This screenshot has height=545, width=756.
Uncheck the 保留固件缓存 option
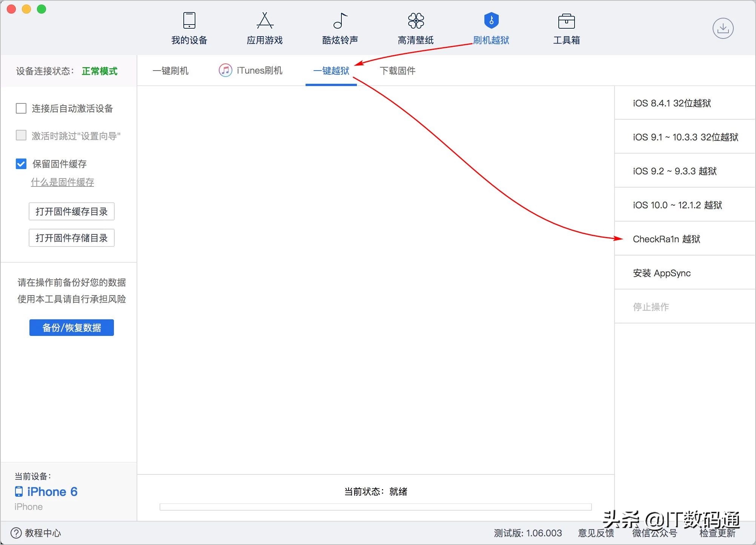(x=21, y=164)
